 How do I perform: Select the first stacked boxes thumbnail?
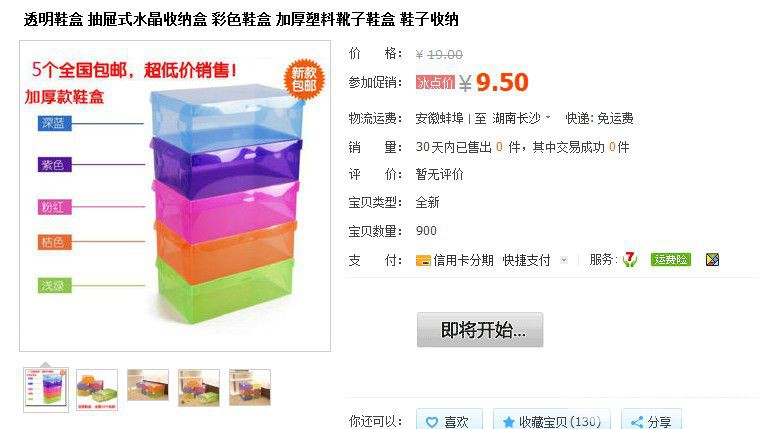click(x=46, y=389)
